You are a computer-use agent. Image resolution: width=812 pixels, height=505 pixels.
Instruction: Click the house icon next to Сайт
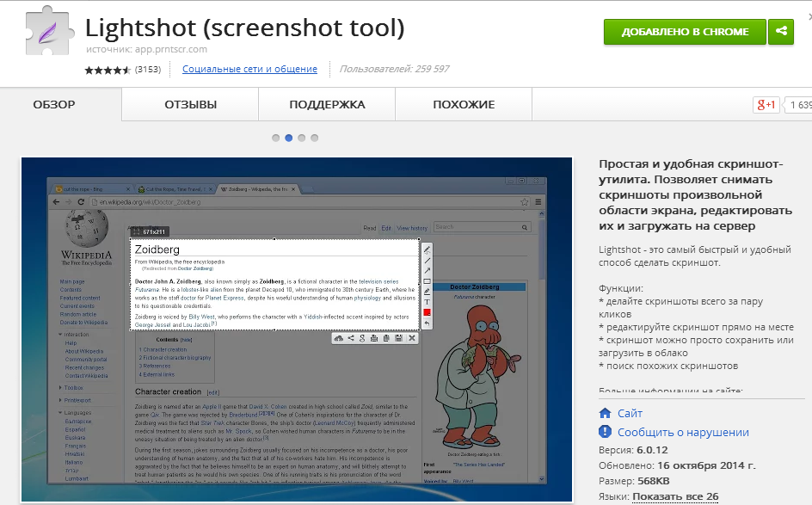pyautogui.click(x=605, y=413)
